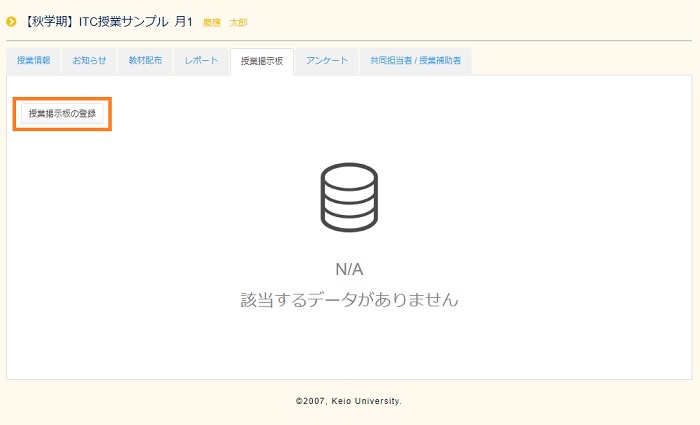Click empty tab bar area right of 共同担当者 tab
700x425 pixels.
(x=580, y=61)
